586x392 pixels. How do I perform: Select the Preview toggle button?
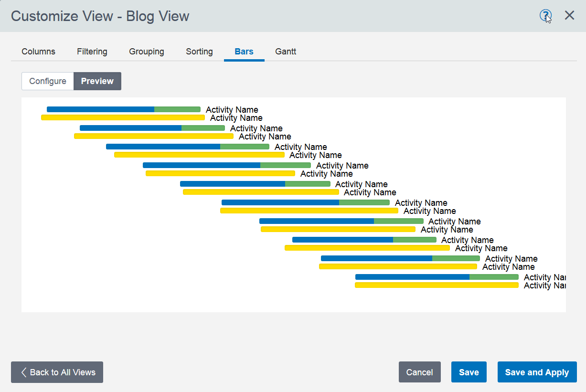pyautogui.click(x=97, y=81)
